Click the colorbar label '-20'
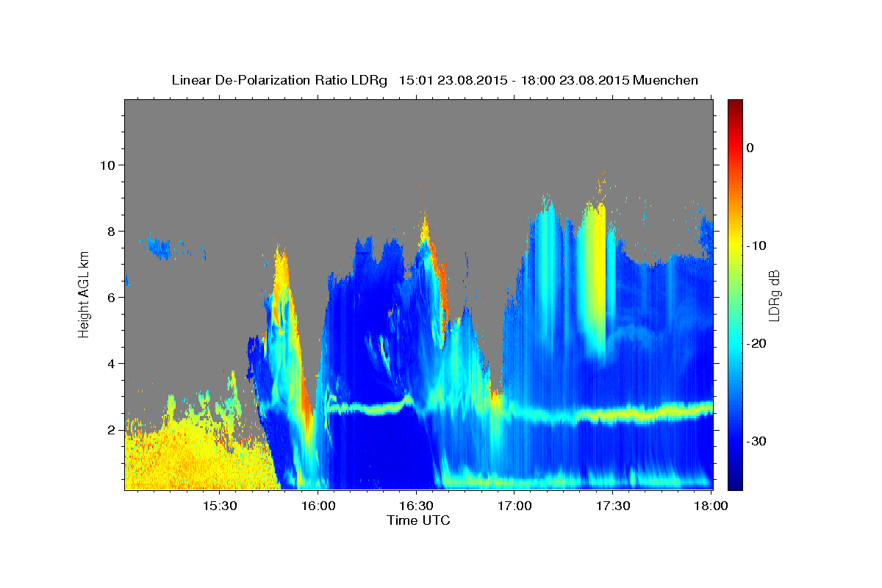Screen dimensions: 882x588 [x=758, y=343]
